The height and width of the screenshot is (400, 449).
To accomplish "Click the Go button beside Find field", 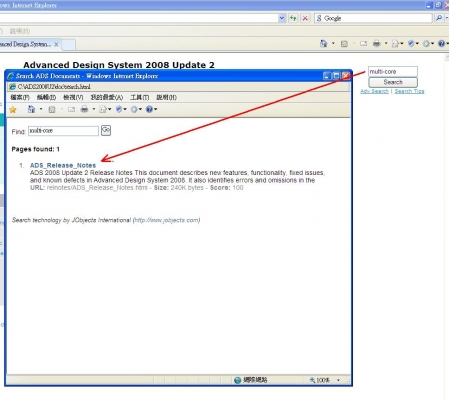I will pos(106,130).
